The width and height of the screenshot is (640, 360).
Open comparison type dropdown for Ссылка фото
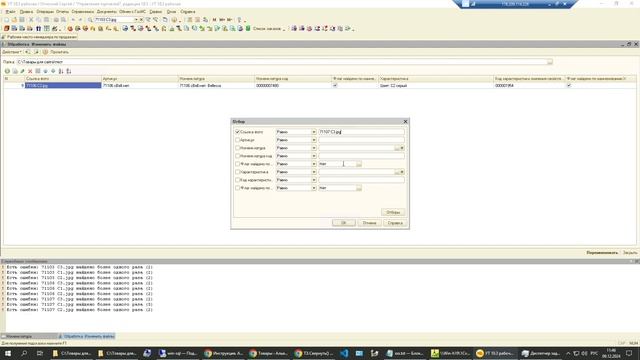pyautogui.click(x=314, y=132)
